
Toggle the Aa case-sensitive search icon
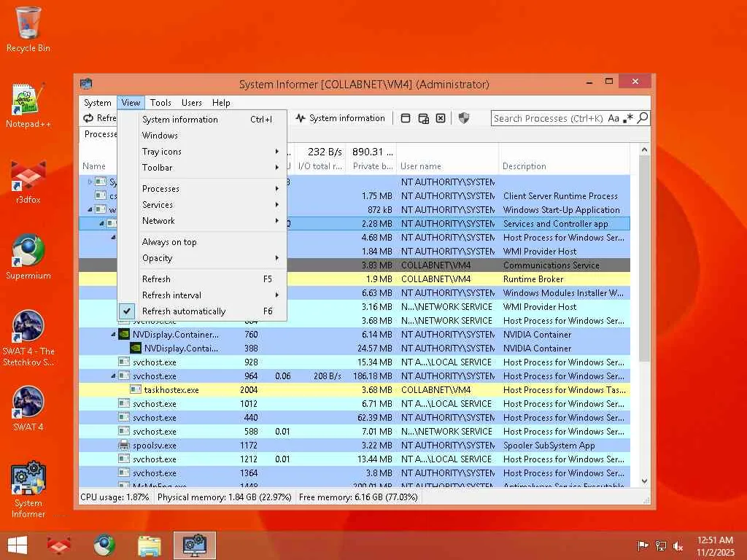[x=614, y=118]
